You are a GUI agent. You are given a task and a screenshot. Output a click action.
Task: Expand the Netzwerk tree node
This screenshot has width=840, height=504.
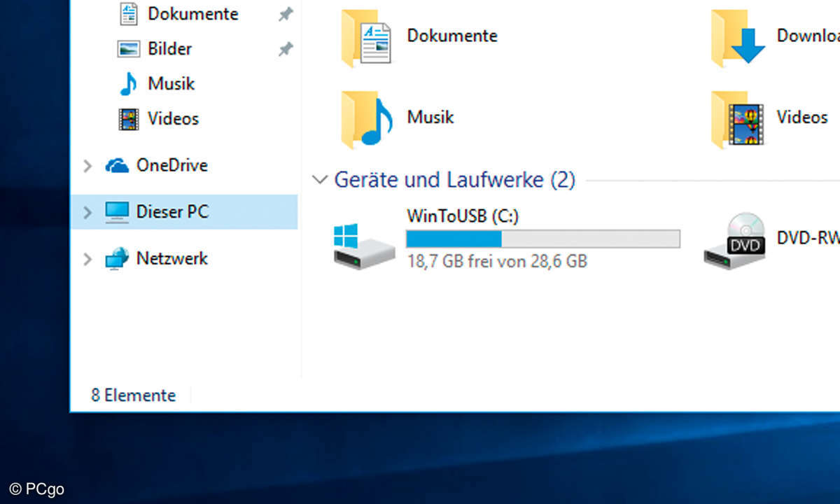tap(87, 259)
